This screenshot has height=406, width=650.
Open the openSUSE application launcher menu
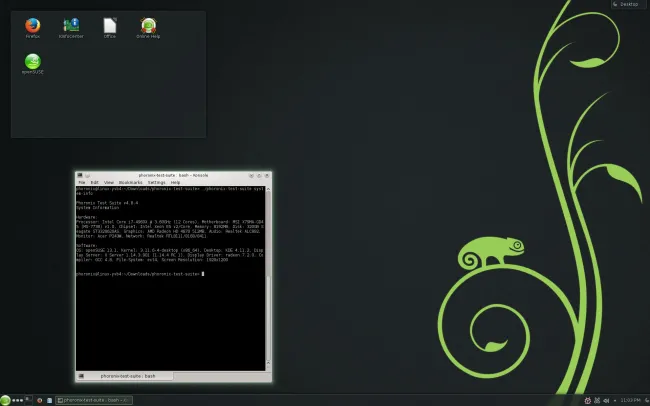coord(5,400)
